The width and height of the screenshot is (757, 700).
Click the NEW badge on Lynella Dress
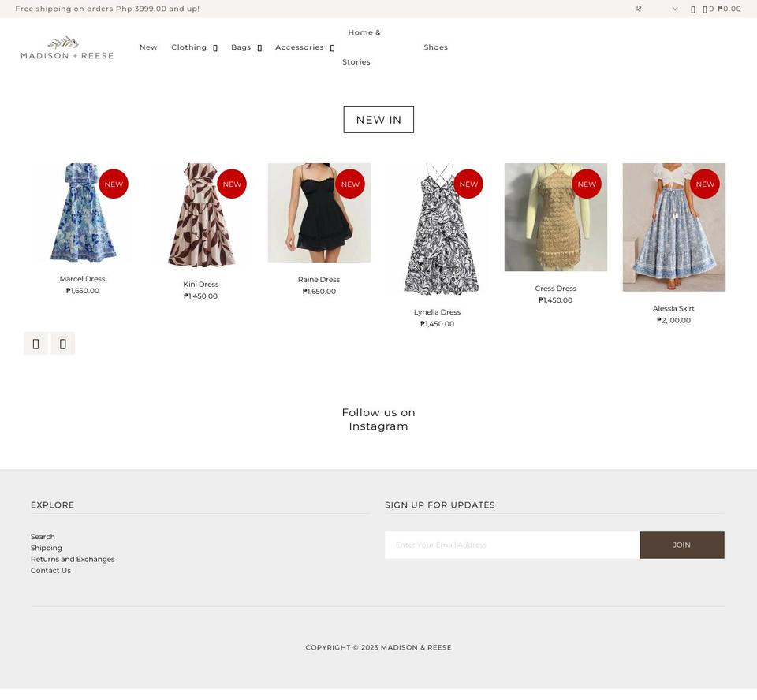(468, 184)
